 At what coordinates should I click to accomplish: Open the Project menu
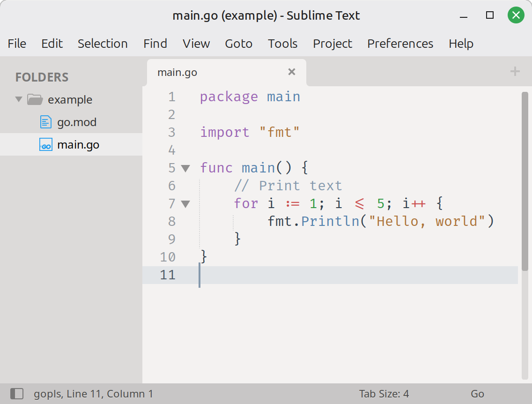click(332, 44)
